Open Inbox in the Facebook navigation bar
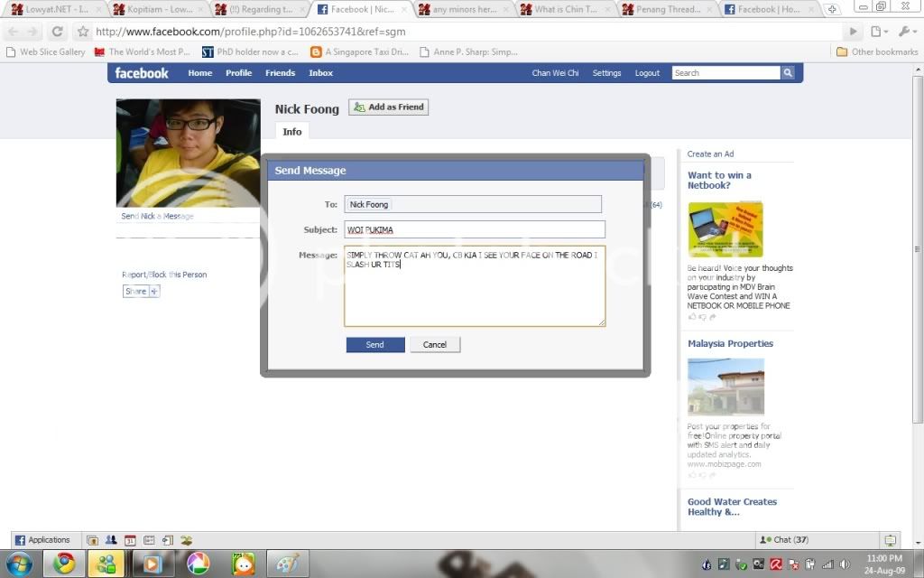This screenshot has height=578, width=924. coord(320,73)
